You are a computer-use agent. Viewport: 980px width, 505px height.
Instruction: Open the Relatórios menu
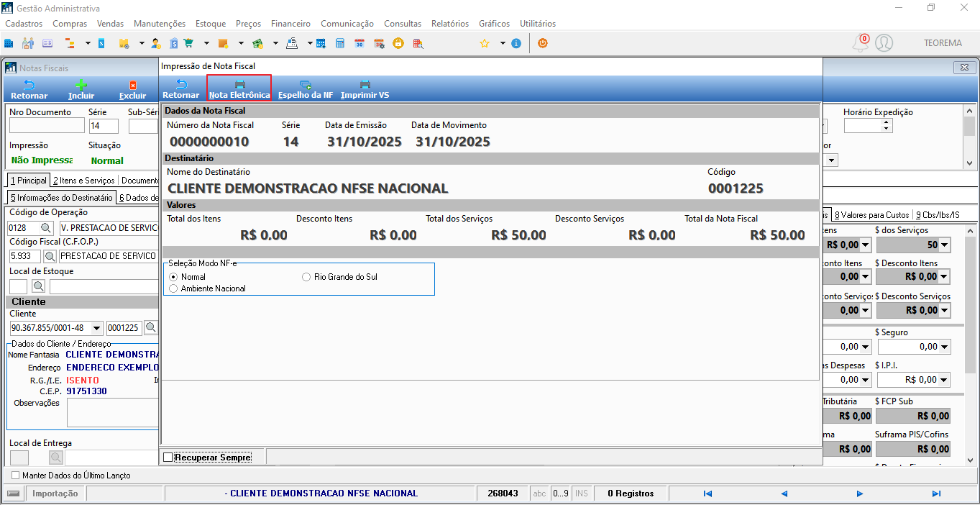[450, 24]
